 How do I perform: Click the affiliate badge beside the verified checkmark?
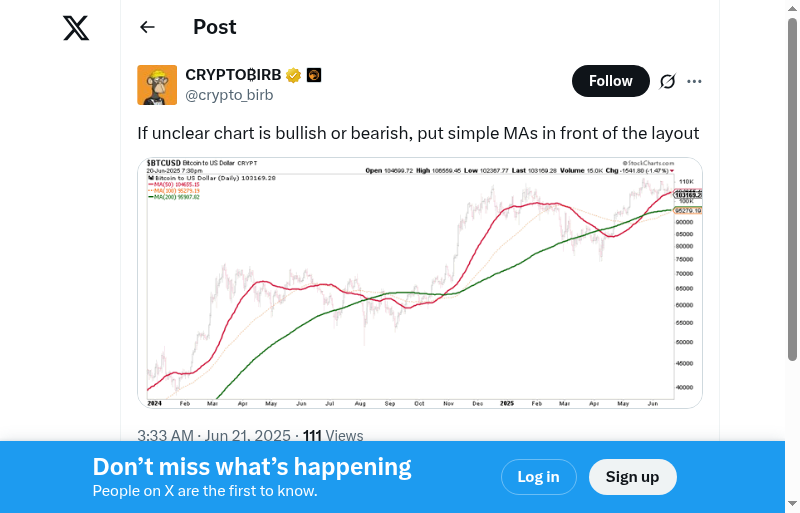point(313,75)
